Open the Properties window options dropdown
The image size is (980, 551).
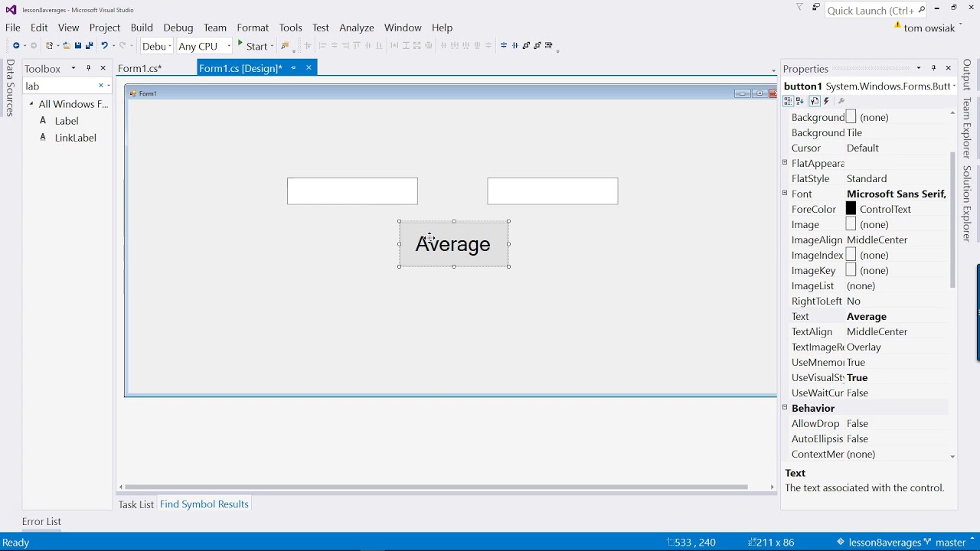(919, 68)
